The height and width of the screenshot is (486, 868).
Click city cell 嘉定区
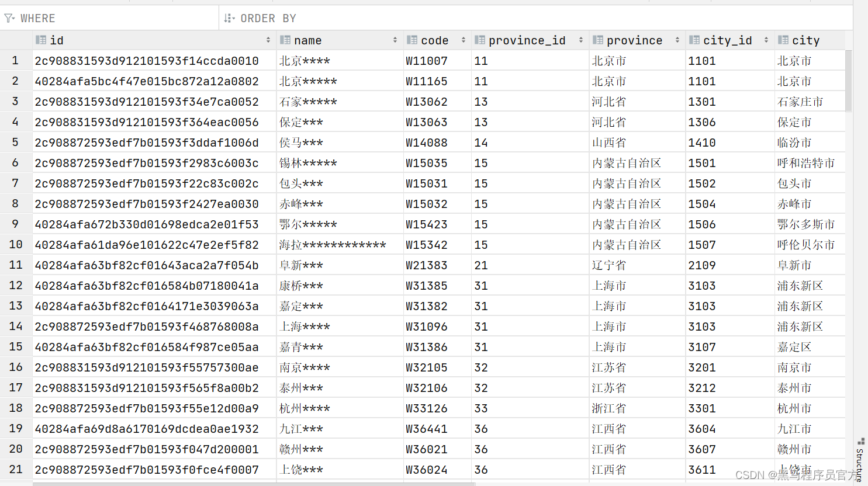810,347
